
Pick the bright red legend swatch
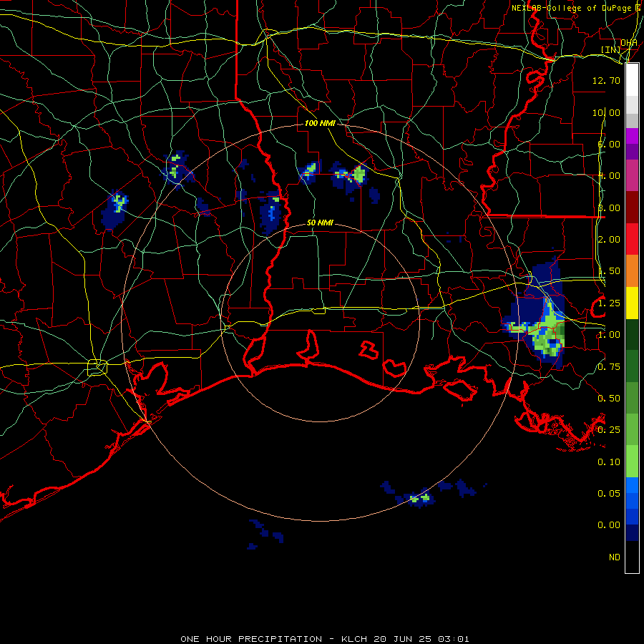click(x=632, y=239)
